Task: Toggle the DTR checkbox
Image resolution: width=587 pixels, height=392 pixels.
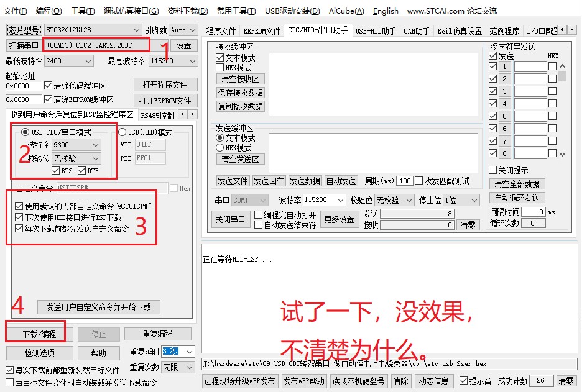Action: click(81, 171)
